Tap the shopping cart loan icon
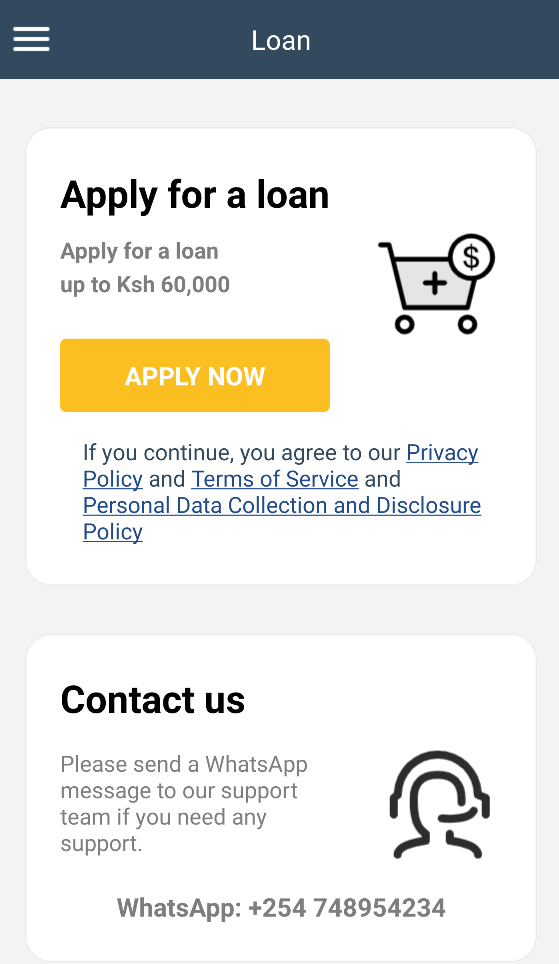Viewport: 559px width, 964px height. point(436,284)
